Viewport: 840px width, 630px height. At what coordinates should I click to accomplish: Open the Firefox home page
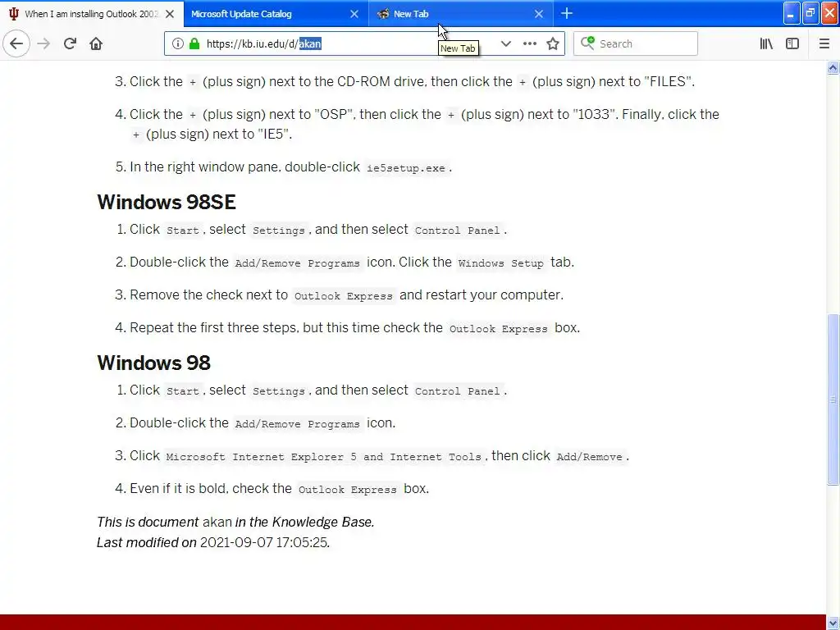[96, 44]
